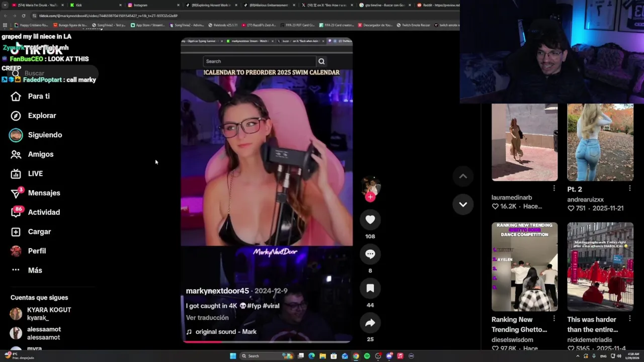Bookmark the video with save icon
Image resolution: width=644 pixels, height=362 pixels.
click(x=370, y=288)
